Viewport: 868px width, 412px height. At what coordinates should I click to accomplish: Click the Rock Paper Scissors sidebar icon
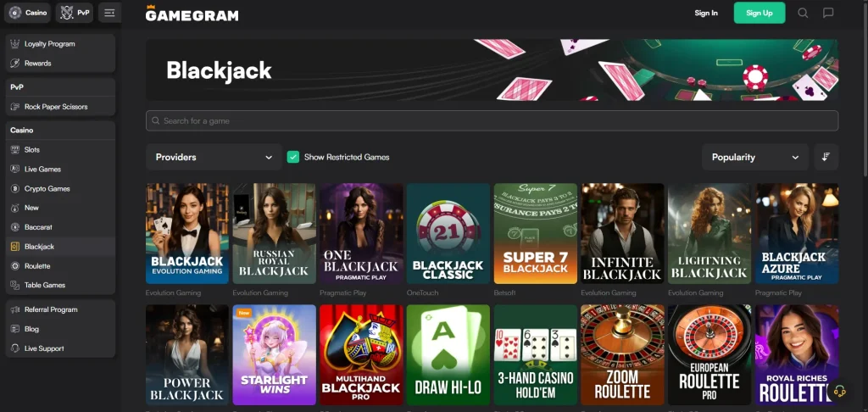[x=15, y=106]
